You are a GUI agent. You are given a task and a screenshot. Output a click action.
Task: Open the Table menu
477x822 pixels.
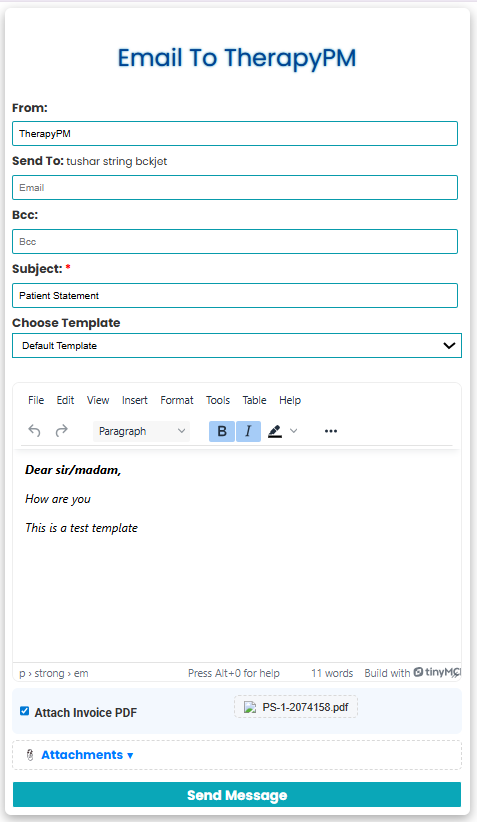254,400
